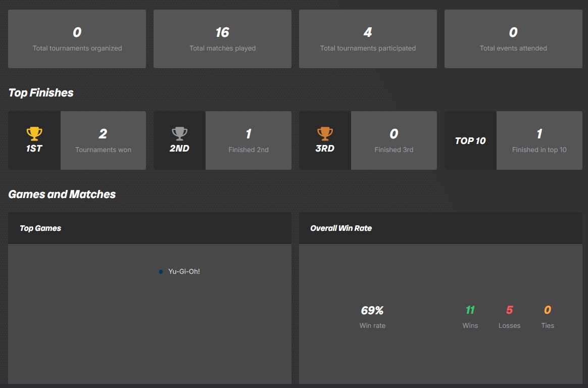588x388 pixels.
Task: Click the Finished in top 10 label
Action: point(539,150)
